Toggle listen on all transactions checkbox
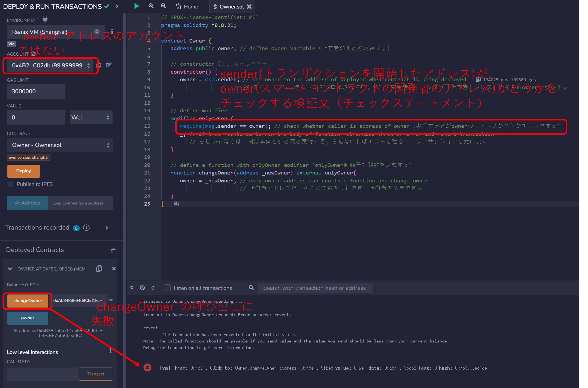This screenshot has height=388, width=588. tap(167, 288)
